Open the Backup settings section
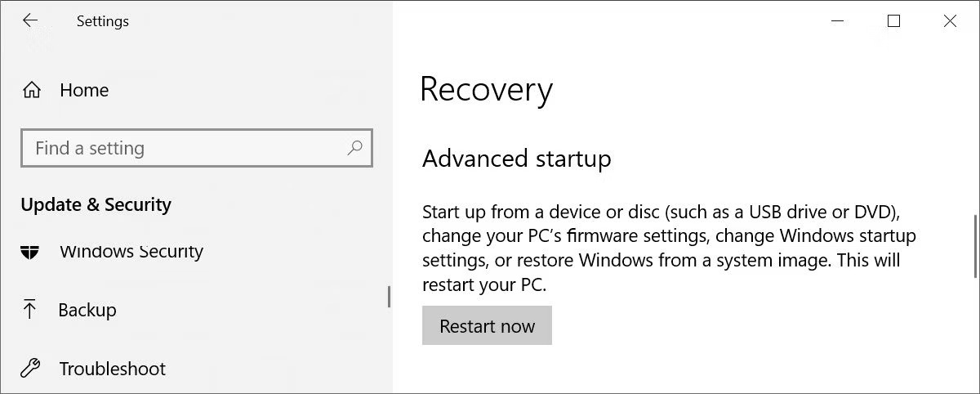 (87, 310)
